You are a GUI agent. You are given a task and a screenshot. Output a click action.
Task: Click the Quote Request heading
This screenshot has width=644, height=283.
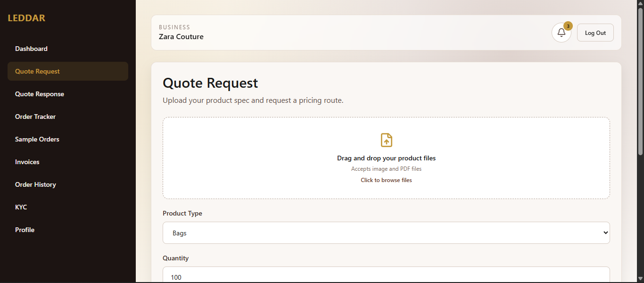(x=210, y=83)
